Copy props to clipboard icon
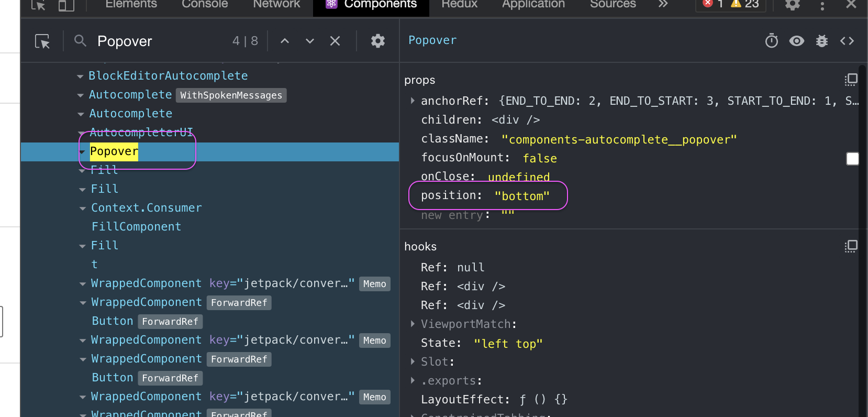This screenshot has height=417, width=868. click(x=851, y=80)
